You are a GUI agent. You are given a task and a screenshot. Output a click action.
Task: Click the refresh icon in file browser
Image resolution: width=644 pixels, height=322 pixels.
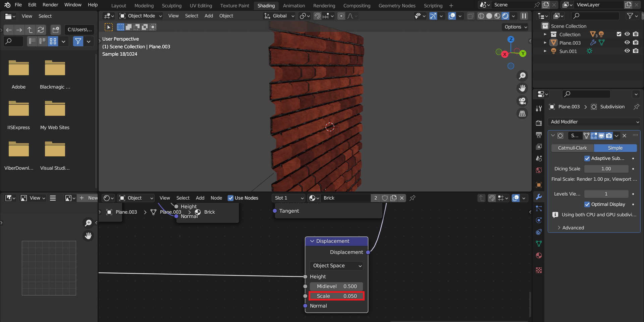click(41, 30)
